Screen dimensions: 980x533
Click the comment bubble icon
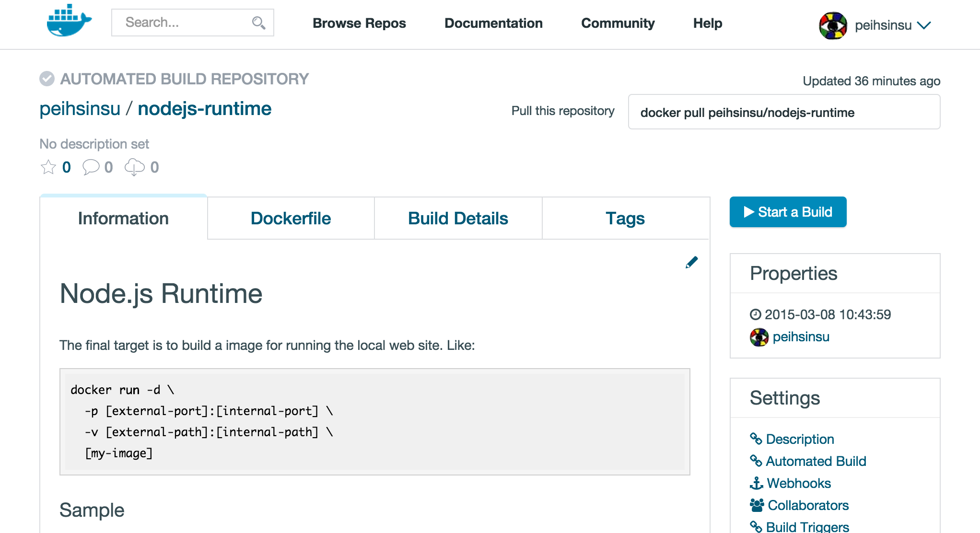91,167
